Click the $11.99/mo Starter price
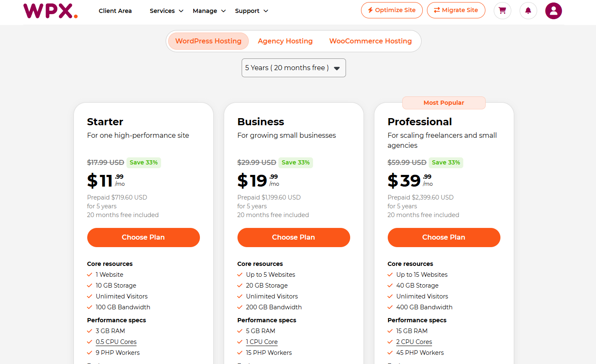Viewport: 596px width, 364px height. 106,180
